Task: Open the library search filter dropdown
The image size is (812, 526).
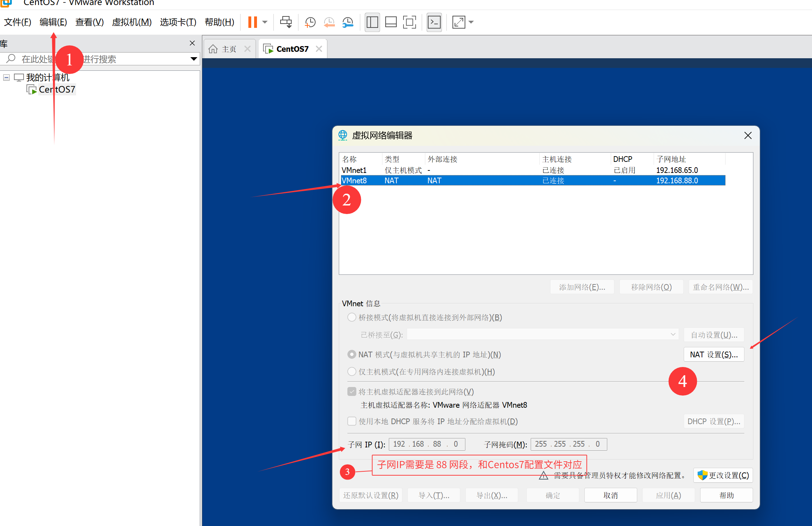Action: [x=194, y=59]
